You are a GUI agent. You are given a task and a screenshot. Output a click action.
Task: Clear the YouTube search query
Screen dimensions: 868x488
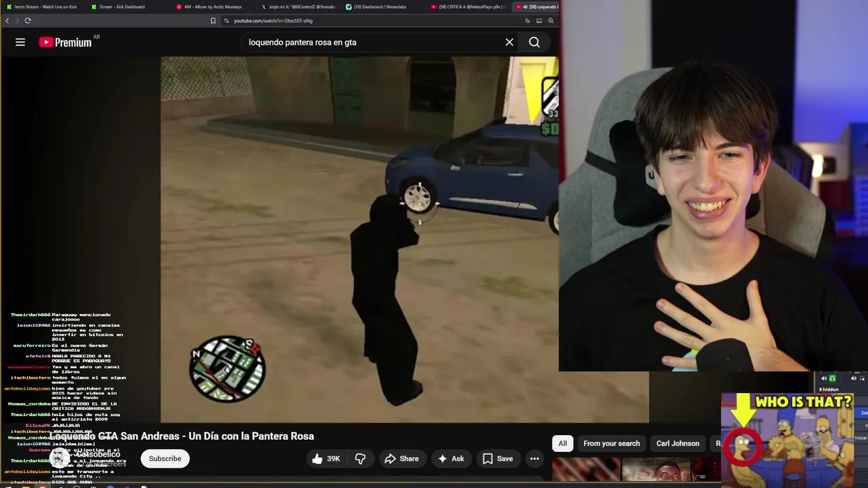tap(509, 42)
